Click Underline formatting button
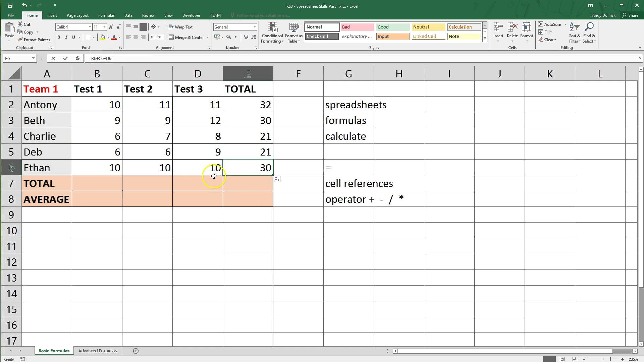 72,37
